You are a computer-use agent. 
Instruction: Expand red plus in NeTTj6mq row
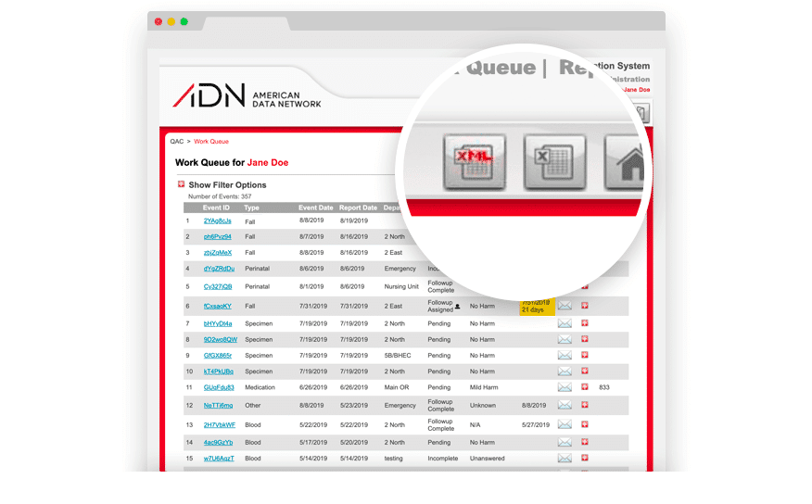pos(585,405)
